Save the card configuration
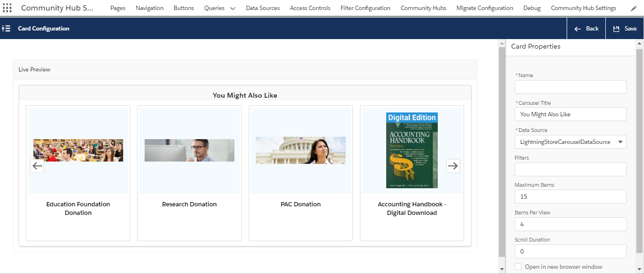Image resolution: width=644 pixels, height=274 pixels. pyautogui.click(x=625, y=29)
